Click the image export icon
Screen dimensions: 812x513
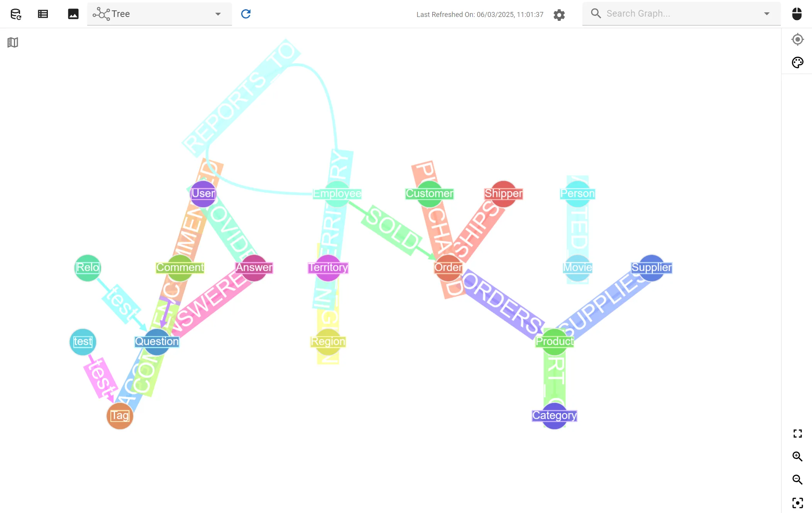click(73, 14)
